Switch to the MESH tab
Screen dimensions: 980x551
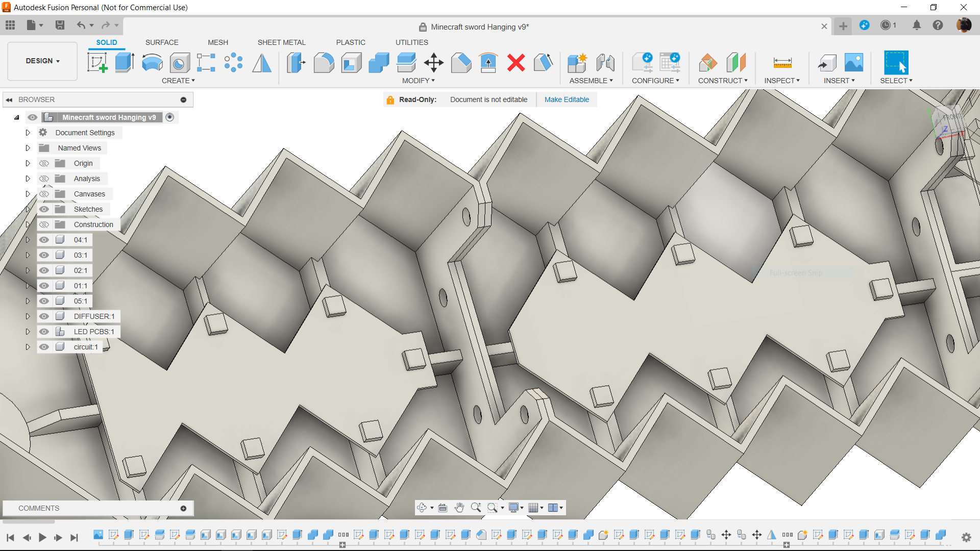[218, 42]
